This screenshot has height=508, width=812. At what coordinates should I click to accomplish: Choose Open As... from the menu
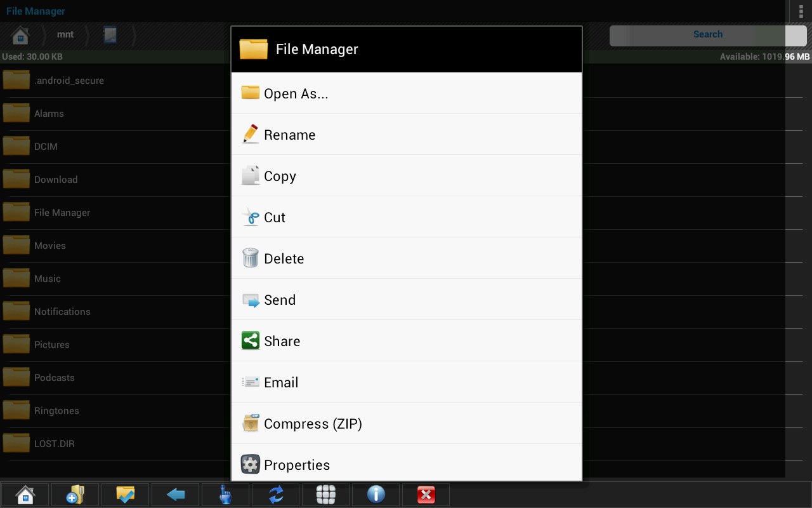pyautogui.click(x=406, y=93)
